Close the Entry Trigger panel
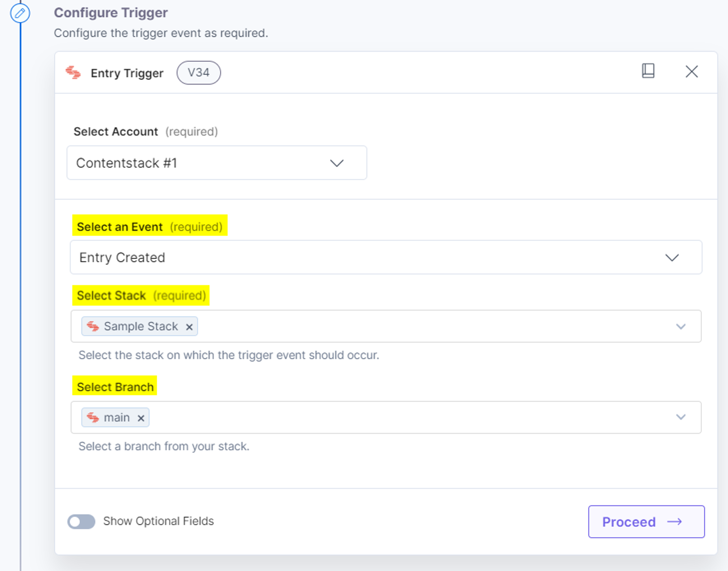The height and width of the screenshot is (571, 728). (x=692, y=71)
